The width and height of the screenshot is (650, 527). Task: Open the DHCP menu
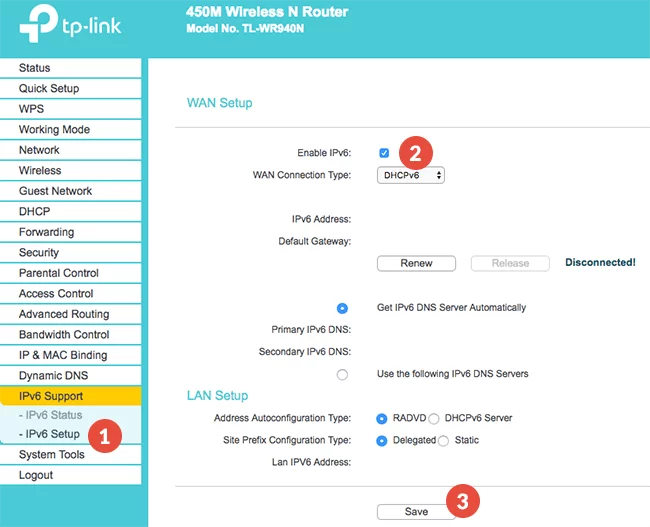(x=70, y=211)
